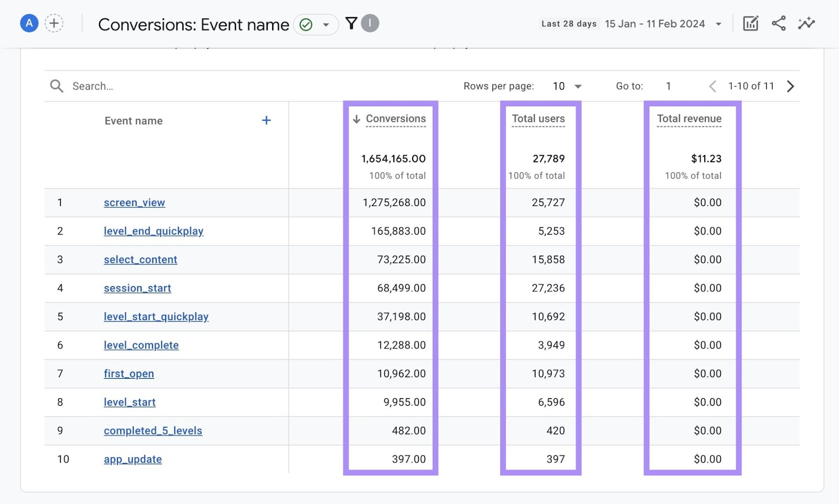Click the search magnifier in the table
Screen dimensions: 839x504
click(x=57, y=86)
